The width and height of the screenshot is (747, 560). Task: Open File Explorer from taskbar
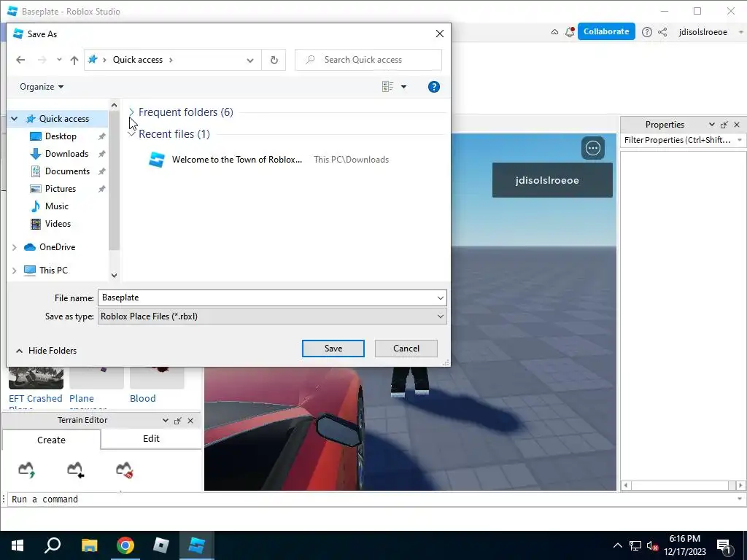[x=89, y=545]
